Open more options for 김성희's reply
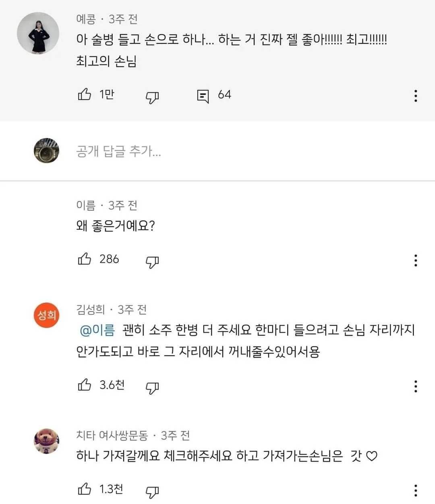The image size is (435, 504). [x=415, y=386]
